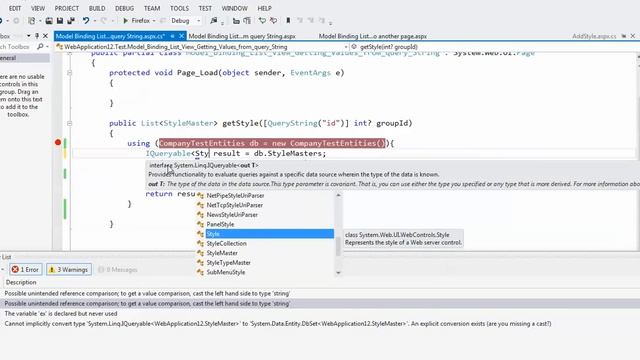
Task: Select the 'Cannot implicitly convert type' error row
Action: tap(320, 324)
